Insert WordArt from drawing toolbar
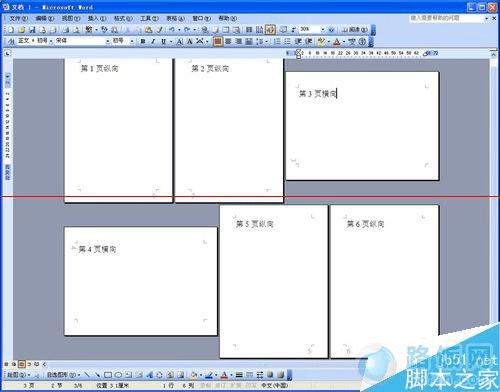 point(150,375)
